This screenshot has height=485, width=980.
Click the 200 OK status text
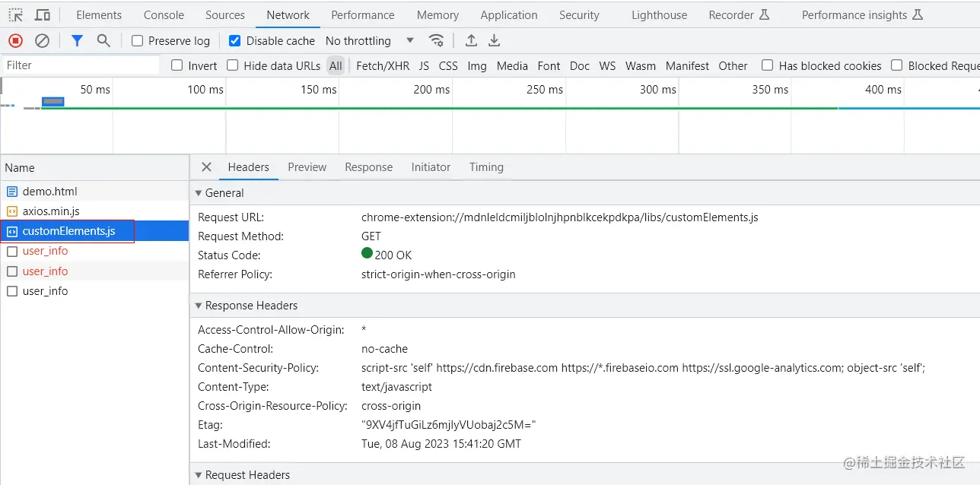[x=393, y=255]
